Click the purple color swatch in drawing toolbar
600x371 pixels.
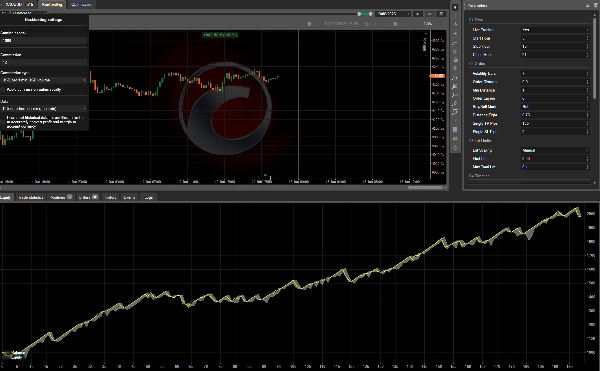point(455,130)
